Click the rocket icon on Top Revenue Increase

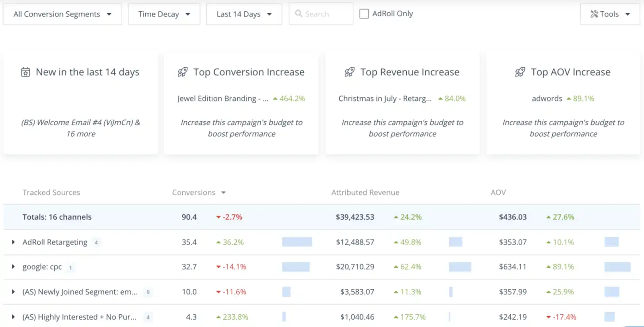click(x=349, y=71)
